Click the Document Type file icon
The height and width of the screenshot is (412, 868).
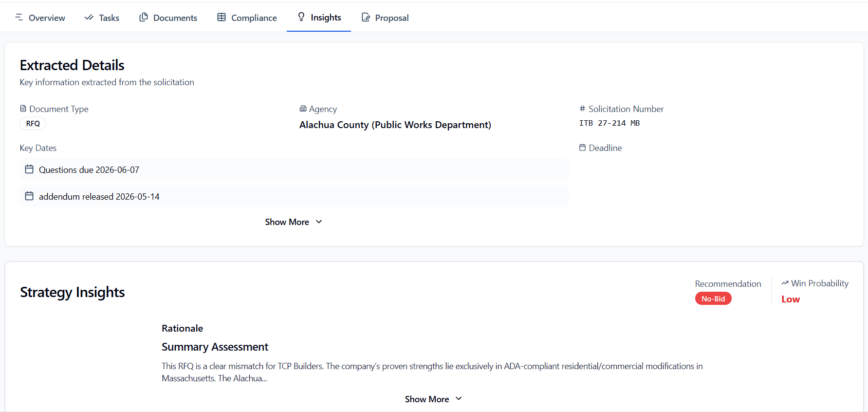[23, 109]
